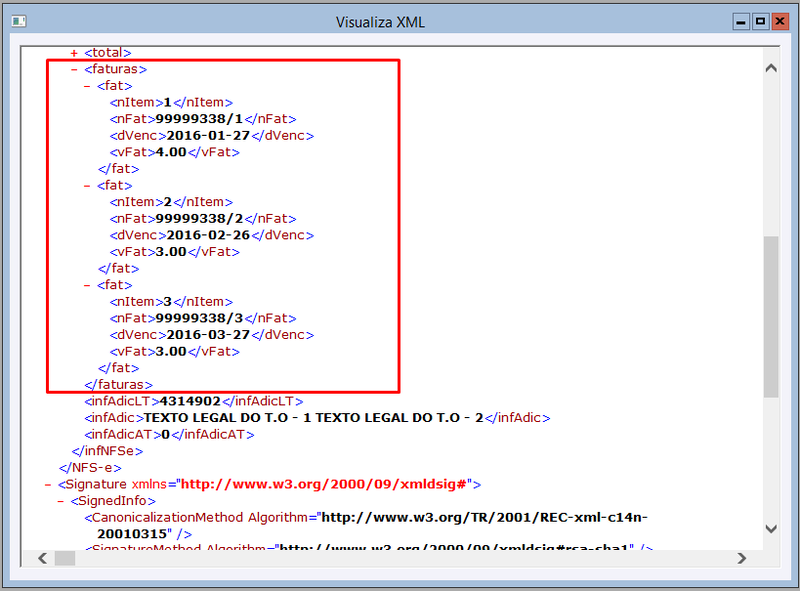The height and width of the screenshot is (591, 800).
Task: Click the nItem 2 line
Action: (x=171, y=202)
